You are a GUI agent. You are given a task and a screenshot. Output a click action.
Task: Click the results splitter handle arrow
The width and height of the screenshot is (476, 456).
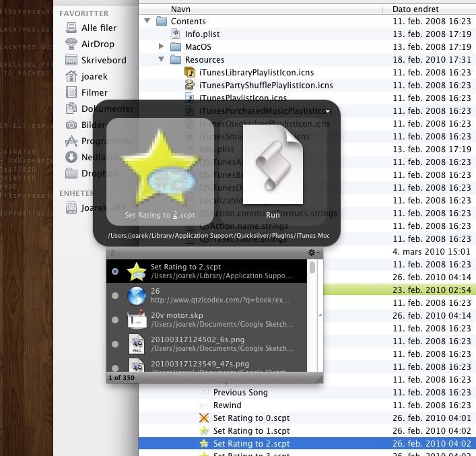click(320, 315)
